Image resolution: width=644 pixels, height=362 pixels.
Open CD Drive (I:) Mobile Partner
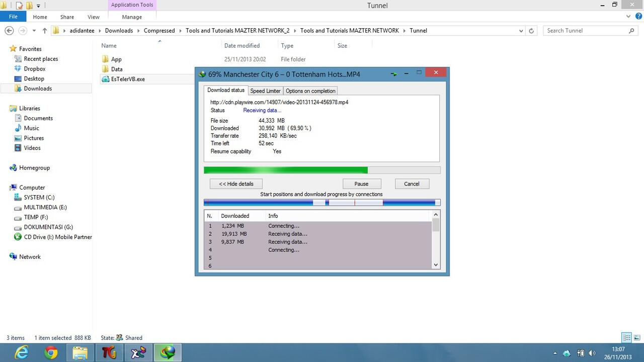(x=58, y=237)
